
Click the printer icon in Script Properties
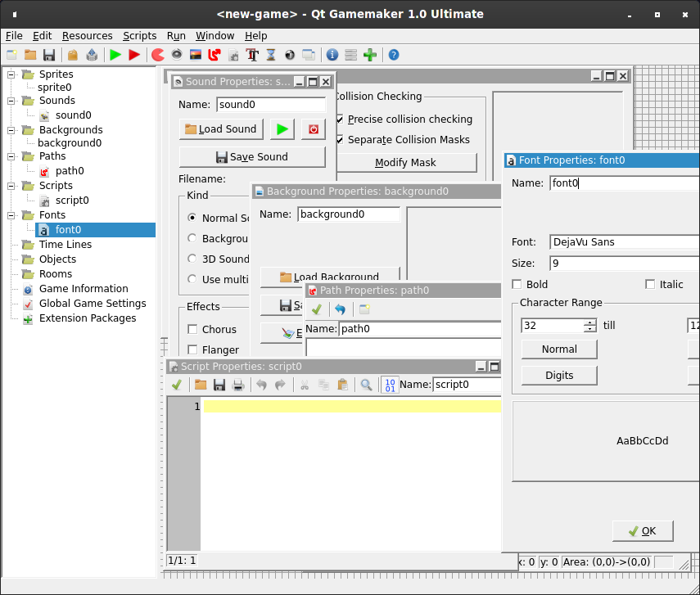pos(238,385)
